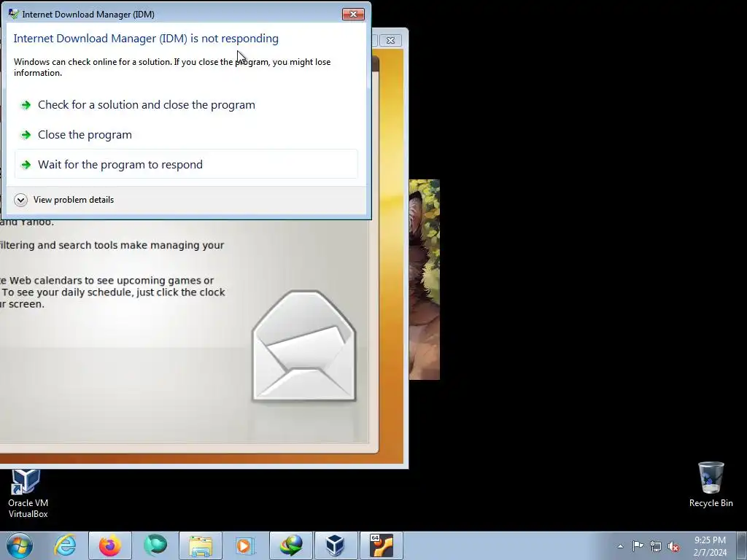Click the envelope image in mail window

coord(304,346)
